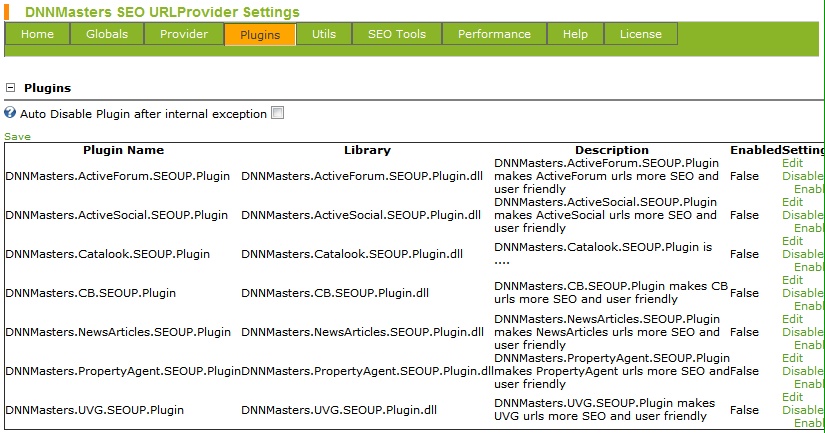Enable the Catalook plugin
Screen dimensions: 825x433
click(809, 267)
